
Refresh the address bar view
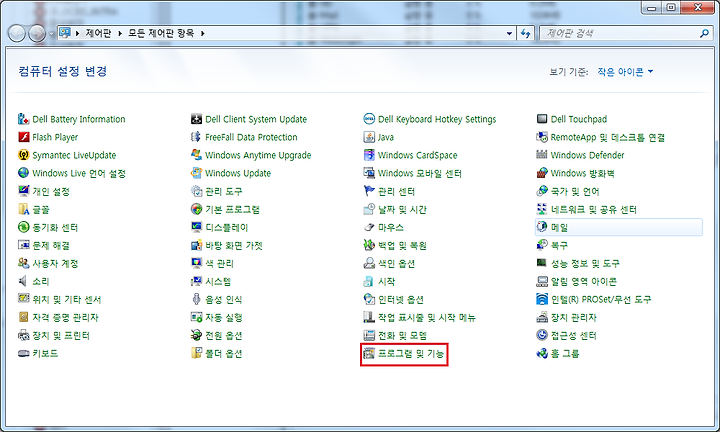coord(526,34)
